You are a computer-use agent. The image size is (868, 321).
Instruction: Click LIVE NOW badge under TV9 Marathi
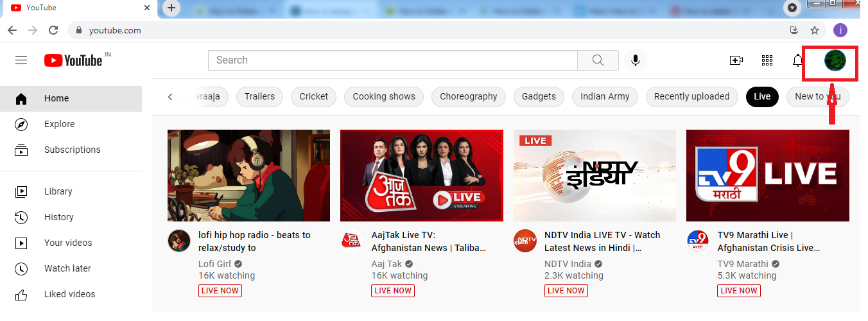pos(739,291)
